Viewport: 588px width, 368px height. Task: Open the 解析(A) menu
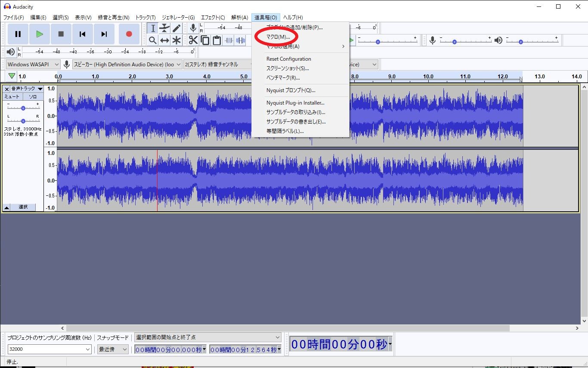pyautogui.click(x=240, y=18)
